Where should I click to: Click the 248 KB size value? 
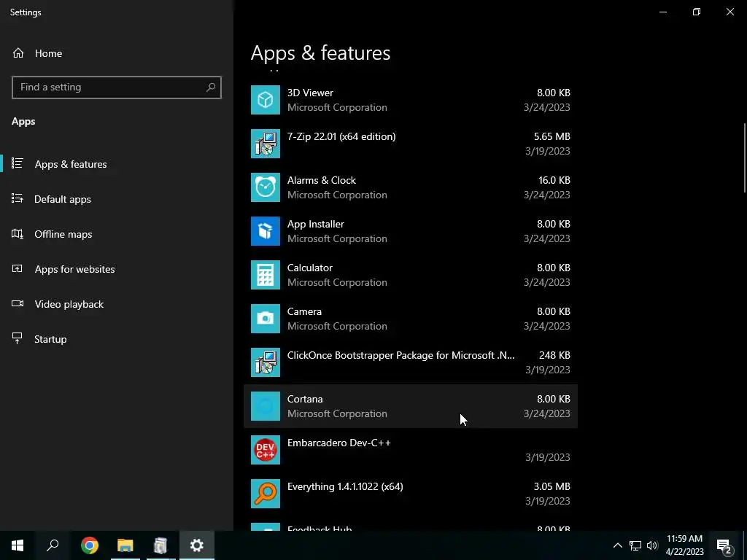554,355
